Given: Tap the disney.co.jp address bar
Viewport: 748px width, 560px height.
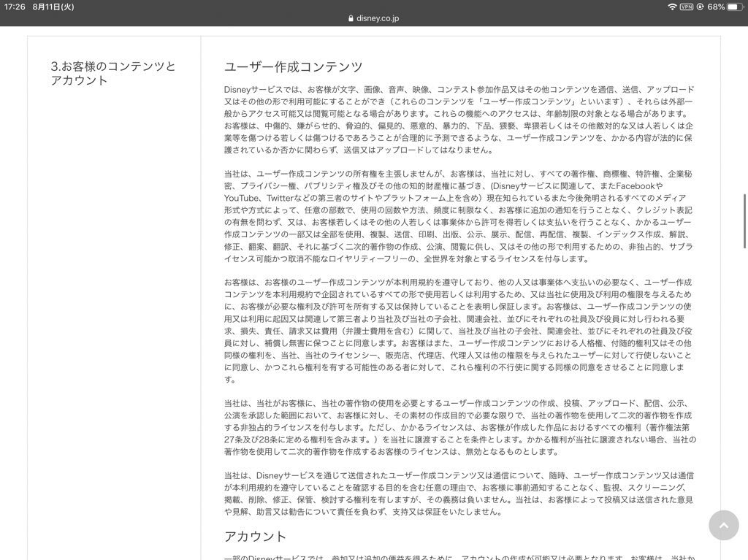Looking at the screenshot, I should [373, 18].
